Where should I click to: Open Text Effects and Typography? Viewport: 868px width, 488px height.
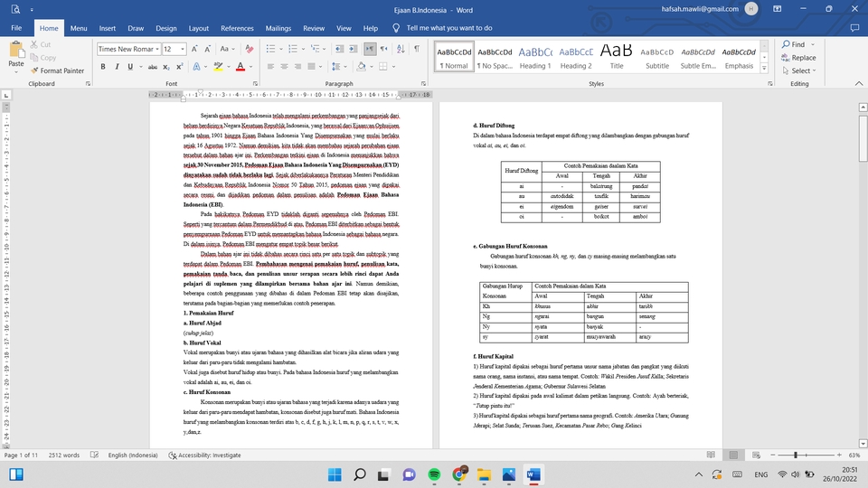click(197, 67)
